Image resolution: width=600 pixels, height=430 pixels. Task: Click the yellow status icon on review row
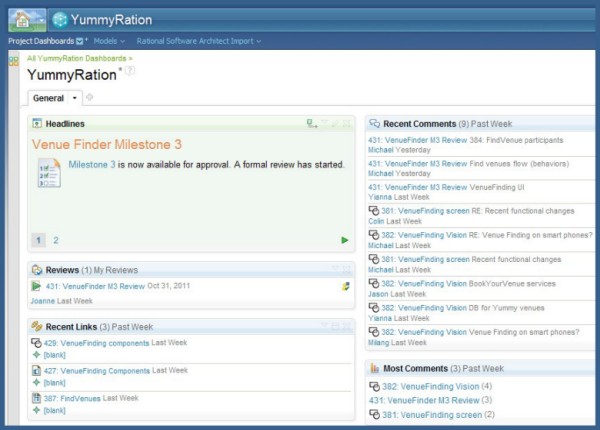point(346,286)
